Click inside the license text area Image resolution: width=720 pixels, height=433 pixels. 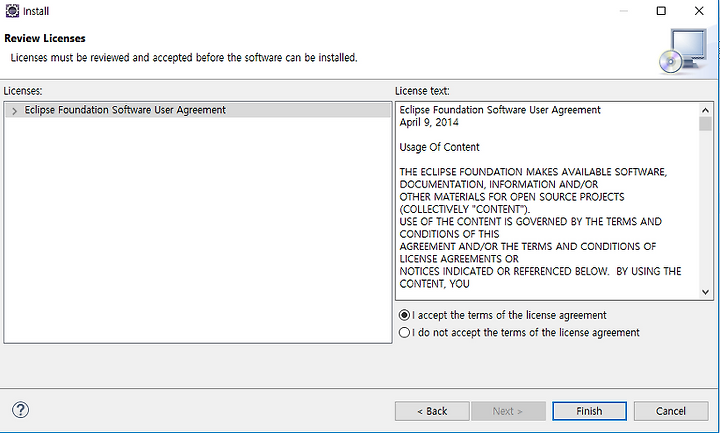tap(547, 201)
